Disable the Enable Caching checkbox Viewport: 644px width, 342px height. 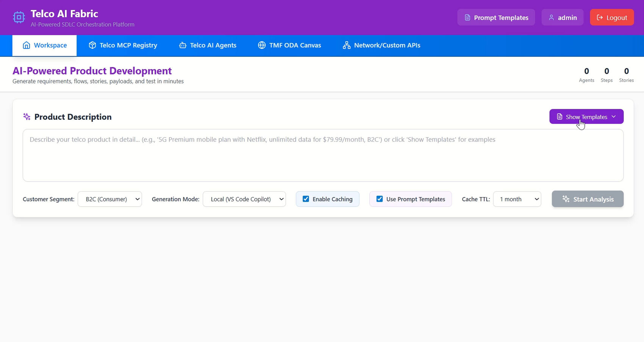pos(306,199)
